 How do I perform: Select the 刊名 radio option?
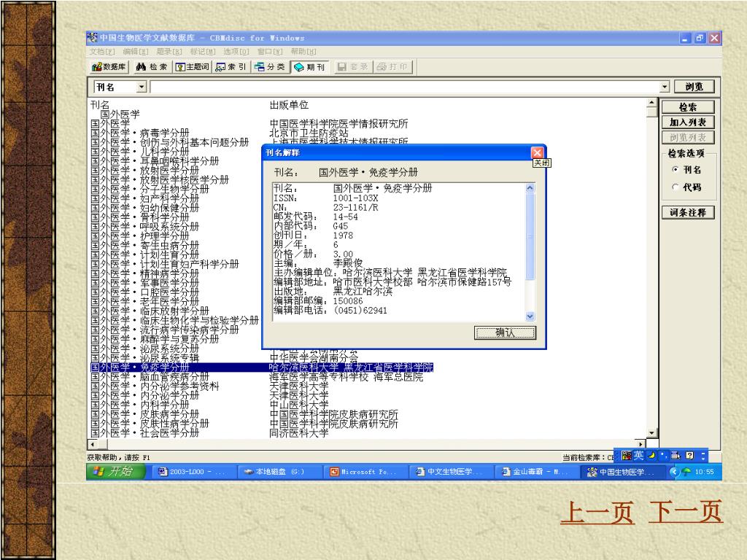[x=675, y=169]
